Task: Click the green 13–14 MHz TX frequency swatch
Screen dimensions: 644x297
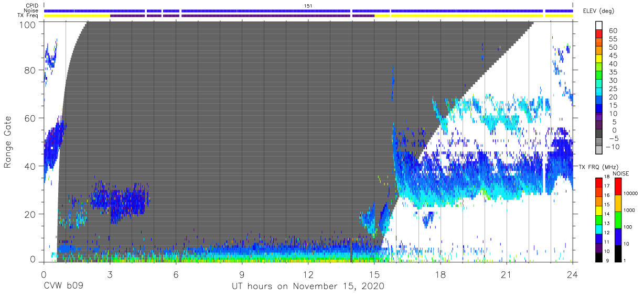Action: click(x=599, y=220)
